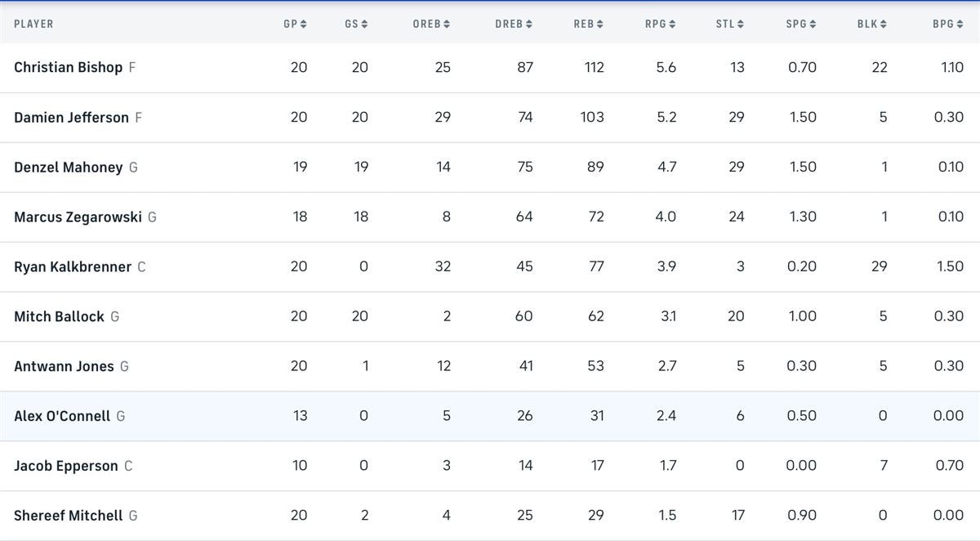Sort by RPG arrow icon

[673, 25]
